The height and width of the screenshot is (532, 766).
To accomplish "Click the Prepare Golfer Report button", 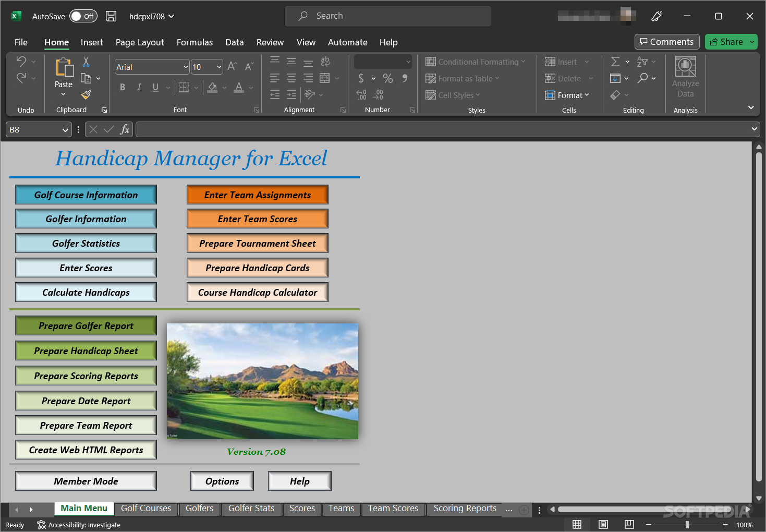I will click(86, 325).
